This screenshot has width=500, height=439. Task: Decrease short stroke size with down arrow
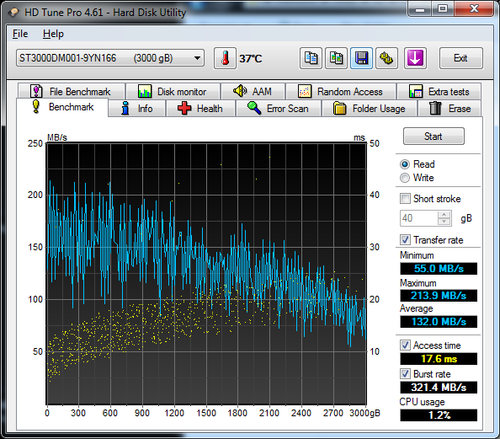point(444,222)
